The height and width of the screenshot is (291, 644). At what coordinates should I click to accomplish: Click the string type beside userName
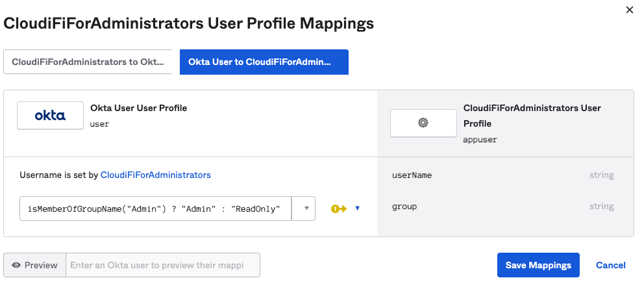(602, 175)
